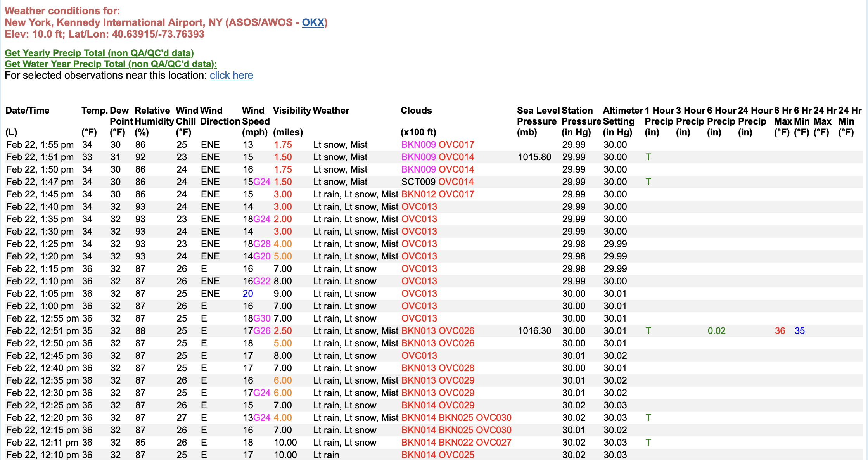
Task: Open the OKX forecast office link
Action: pyautogui.click(x=313, y=22)
